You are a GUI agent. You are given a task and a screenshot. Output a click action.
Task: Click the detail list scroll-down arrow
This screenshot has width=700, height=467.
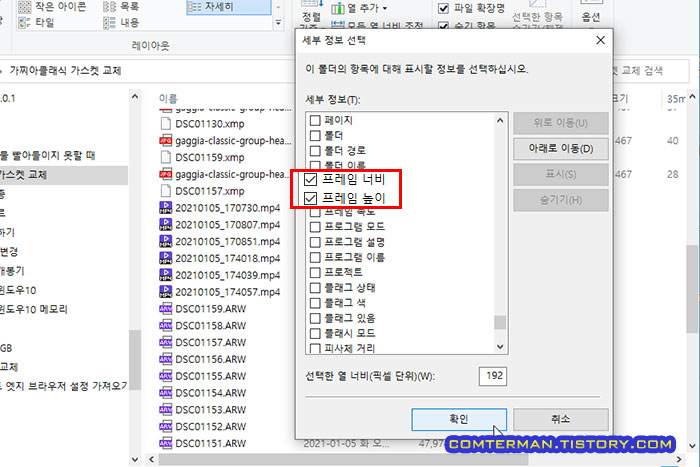coord(500,346)
